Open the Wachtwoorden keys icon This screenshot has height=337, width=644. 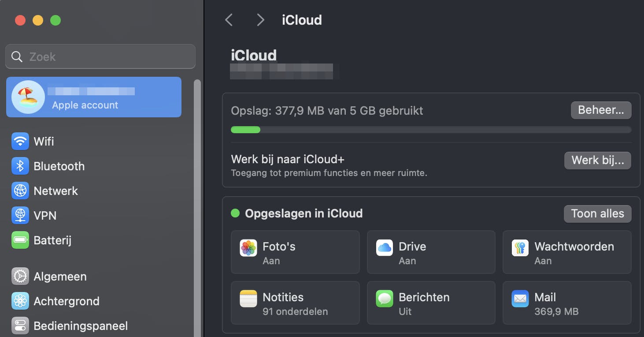click(520, 248)
